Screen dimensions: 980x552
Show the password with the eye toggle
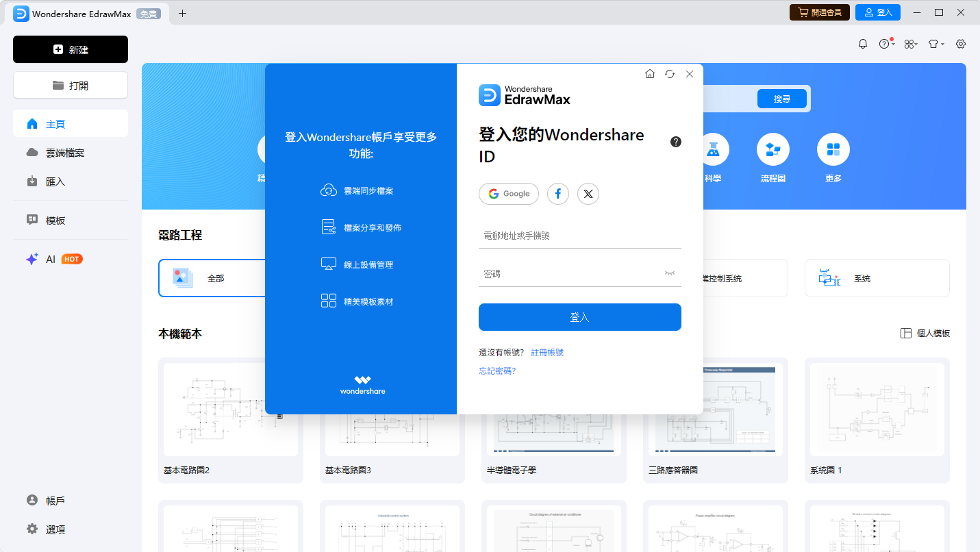[x=670, y=273]
